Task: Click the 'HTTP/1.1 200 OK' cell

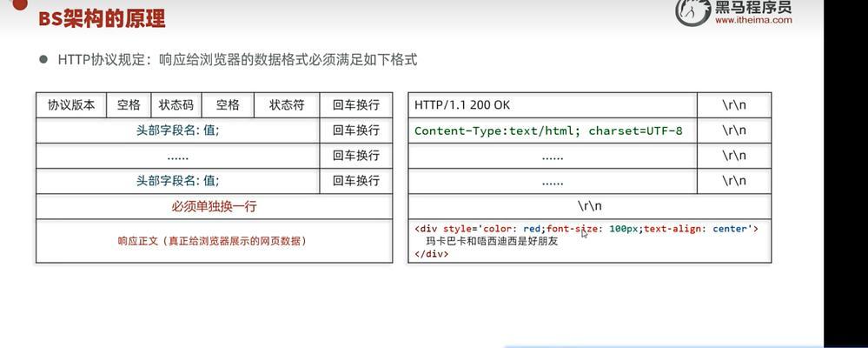Action: (553, 105)
